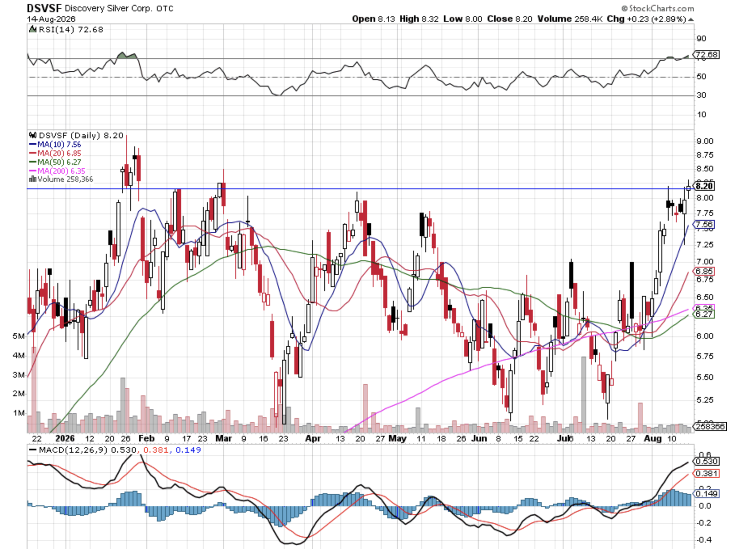
Task: Click the May label on the date axis
Action: pyautogui.click(x=397, y=439)
